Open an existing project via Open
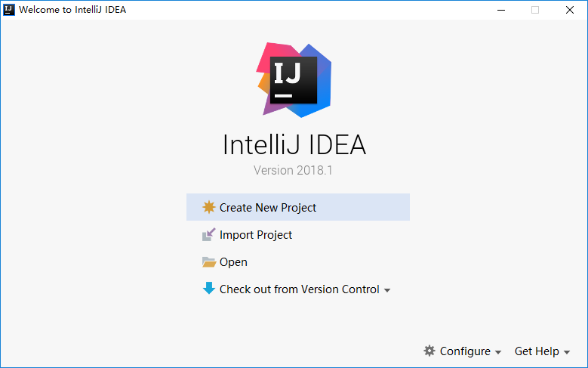588x368 pixels. click(x=233, y=262)
